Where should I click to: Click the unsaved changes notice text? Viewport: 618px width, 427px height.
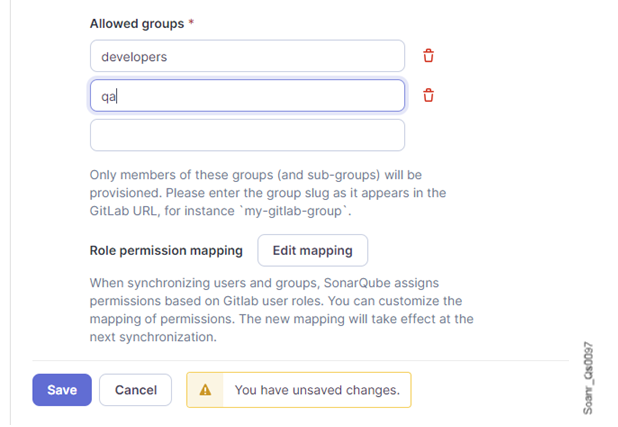[316, 390]
